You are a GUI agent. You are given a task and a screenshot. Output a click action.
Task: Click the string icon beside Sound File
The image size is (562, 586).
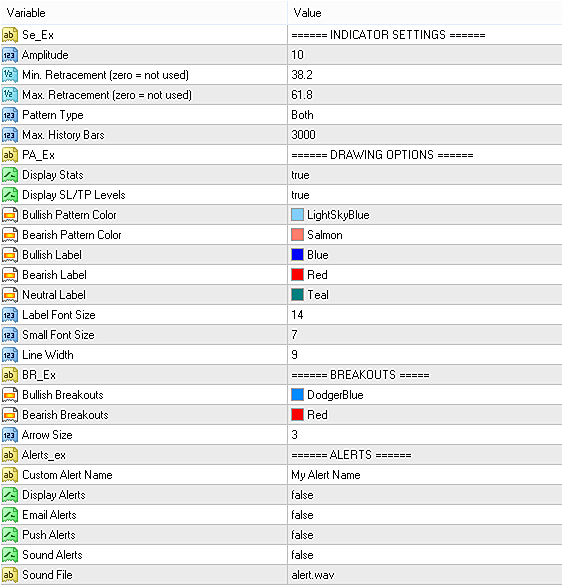click(x=10, y=575)
